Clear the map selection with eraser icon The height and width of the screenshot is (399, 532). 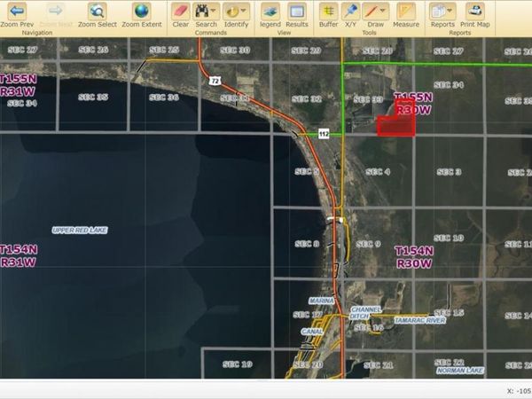[180, 12]
